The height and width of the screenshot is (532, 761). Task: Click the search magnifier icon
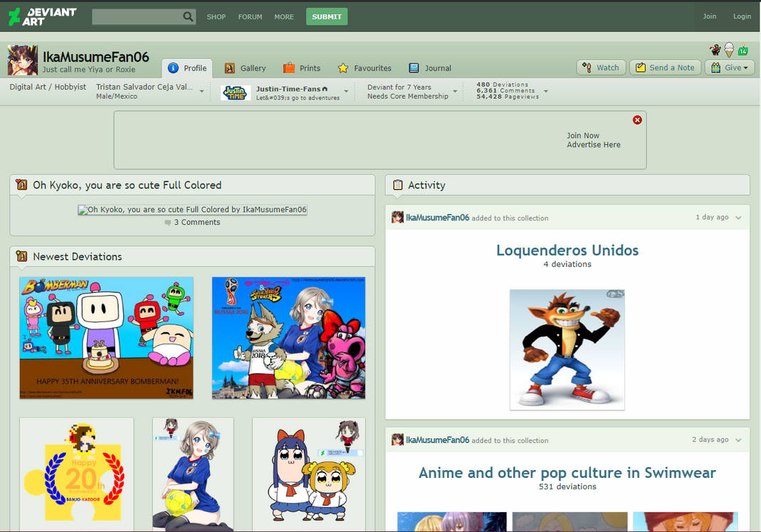click(188, 16)
